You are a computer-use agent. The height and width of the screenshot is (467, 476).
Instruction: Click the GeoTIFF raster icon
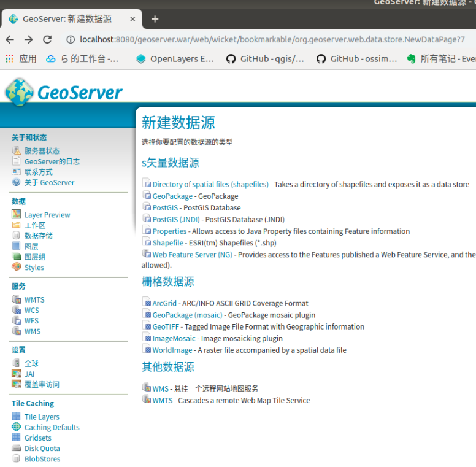pos(147,326)
